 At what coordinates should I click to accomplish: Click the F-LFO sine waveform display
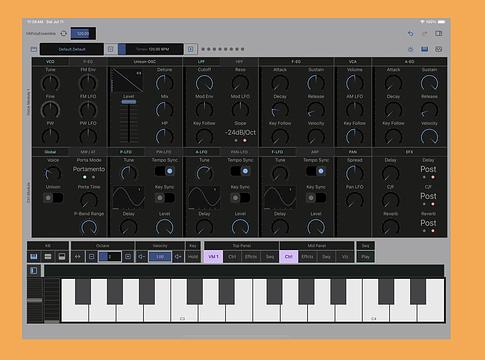[280, 198]
